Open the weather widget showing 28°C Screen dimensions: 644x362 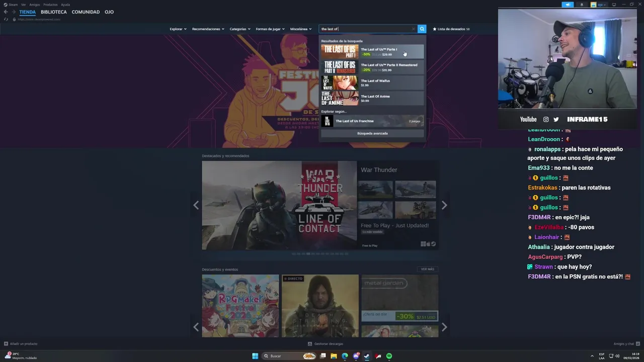[20, 356]
